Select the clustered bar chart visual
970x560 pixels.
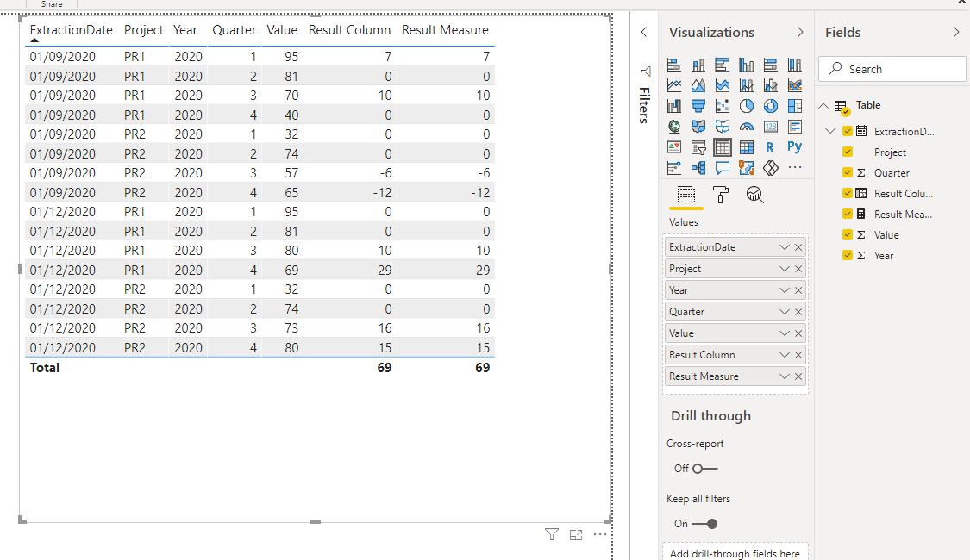723,65
